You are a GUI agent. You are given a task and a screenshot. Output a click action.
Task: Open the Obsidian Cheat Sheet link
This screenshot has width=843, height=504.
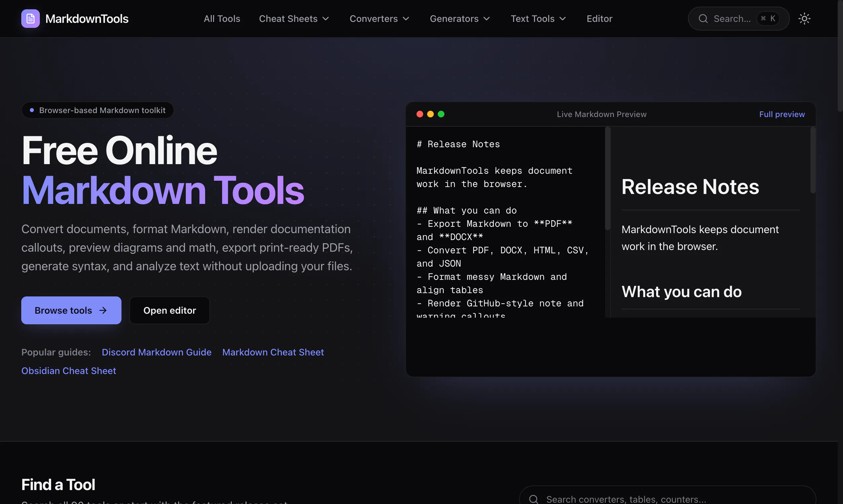[69, 370]
